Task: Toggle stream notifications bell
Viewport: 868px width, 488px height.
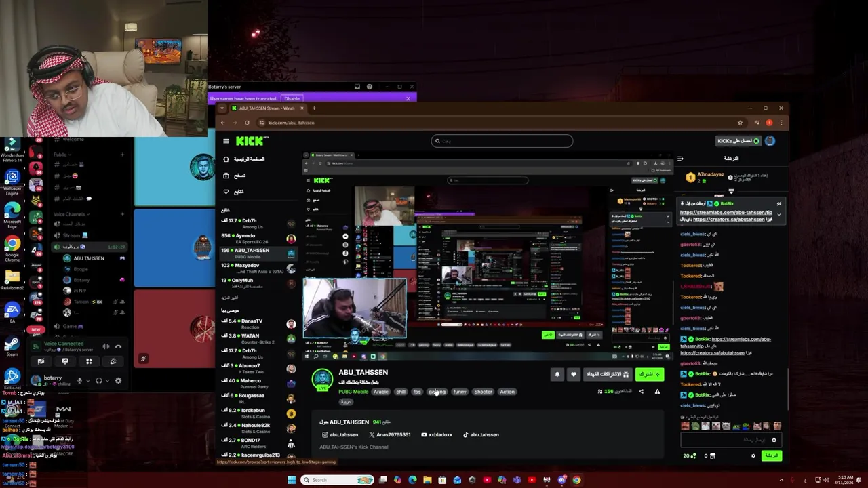Action: coord(557,374)
